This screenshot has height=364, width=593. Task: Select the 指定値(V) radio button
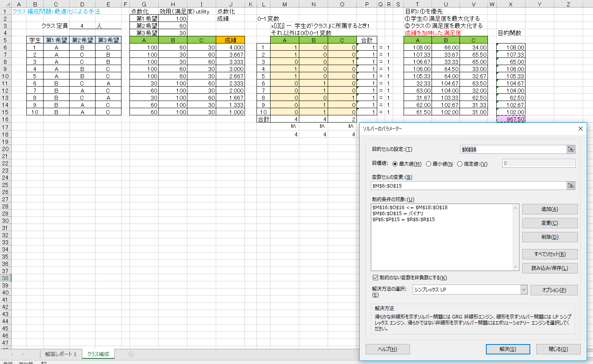460,164
